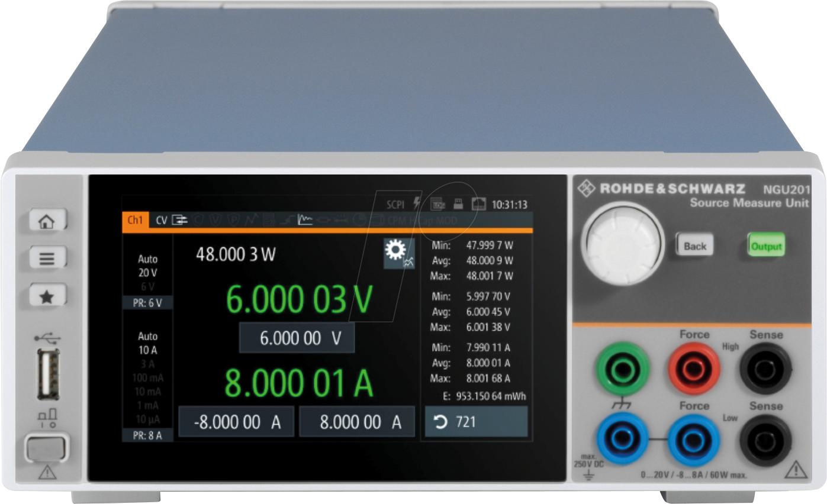Tap the PR: 8 A range label
The image size is (827, 504).
pyautogui.click(x=147, y=435)
